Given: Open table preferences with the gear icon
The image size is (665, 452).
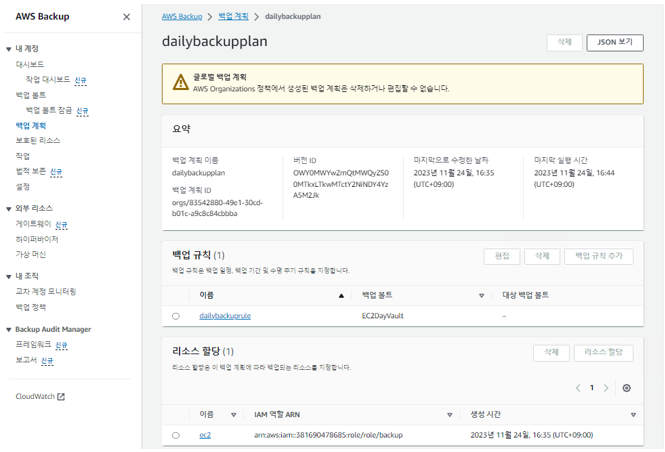Looking at the screenshot, I should coord(626,388).
